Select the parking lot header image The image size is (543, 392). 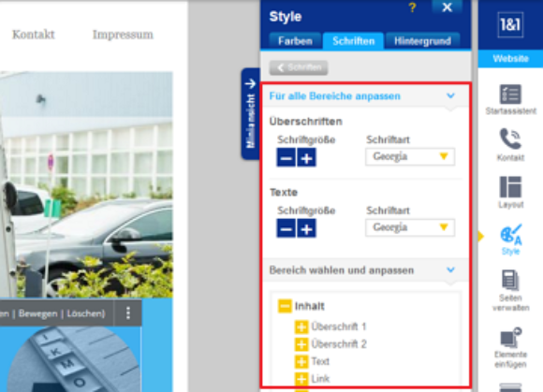pyautogui.click(x=86, y=184)
